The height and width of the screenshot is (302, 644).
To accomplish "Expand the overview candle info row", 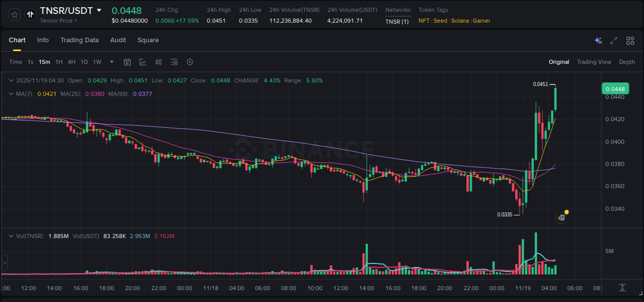I will tap(11, 80).
